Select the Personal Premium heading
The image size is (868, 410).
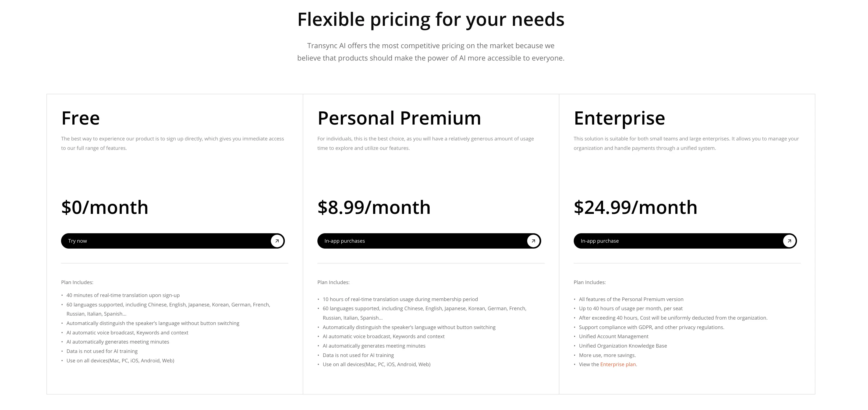pos(399,118)
